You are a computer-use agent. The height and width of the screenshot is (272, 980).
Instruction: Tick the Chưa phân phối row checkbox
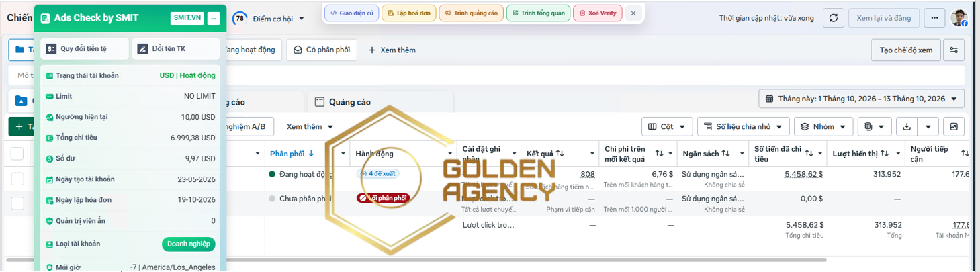pos(17,203)
